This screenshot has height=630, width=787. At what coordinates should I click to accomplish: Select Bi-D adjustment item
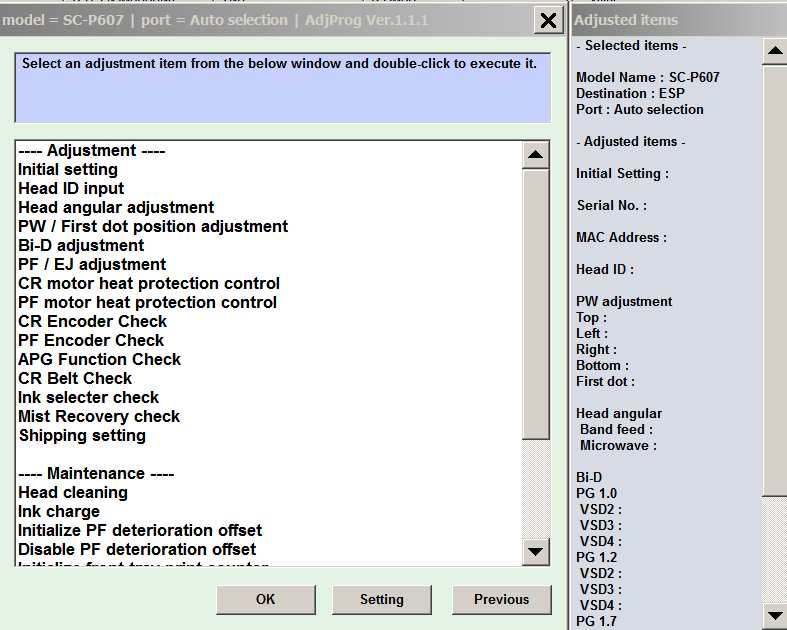[81, 245]
